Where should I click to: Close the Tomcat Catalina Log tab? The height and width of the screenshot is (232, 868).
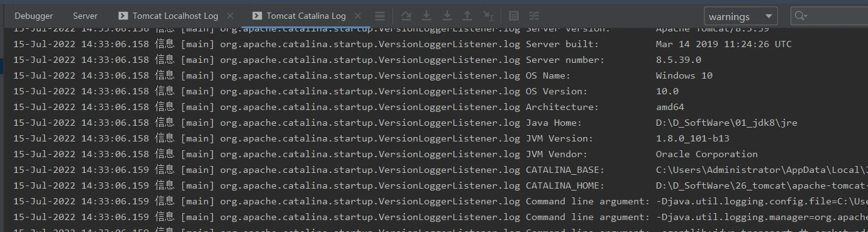[358, 16]
